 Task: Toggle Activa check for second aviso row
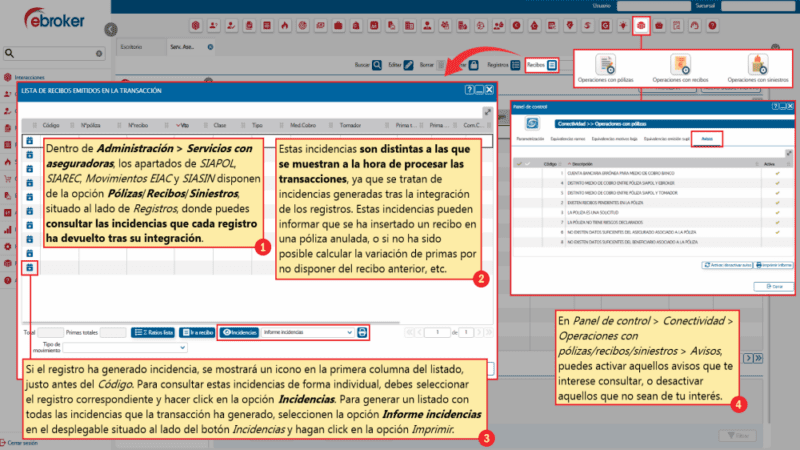coord(776,185)
